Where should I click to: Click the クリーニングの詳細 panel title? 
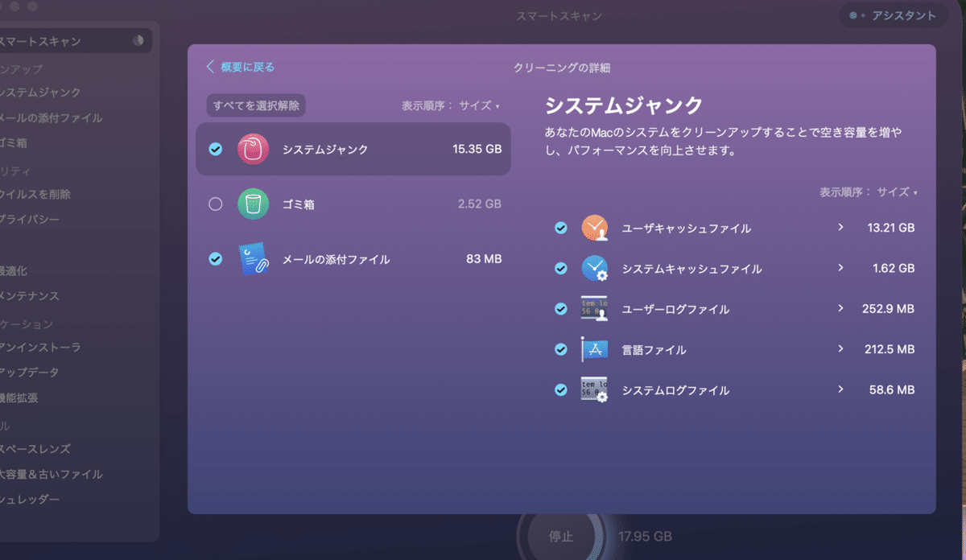click(x=562, y=68)
